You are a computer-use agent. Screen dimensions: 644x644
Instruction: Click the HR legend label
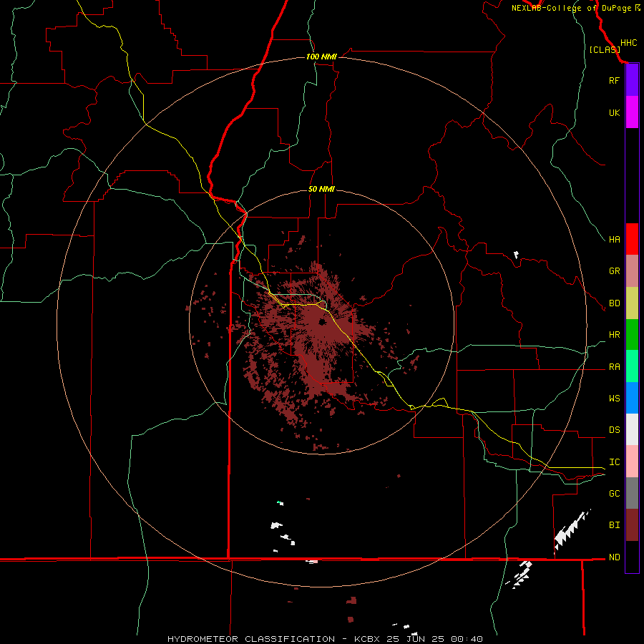coord(614,335)
